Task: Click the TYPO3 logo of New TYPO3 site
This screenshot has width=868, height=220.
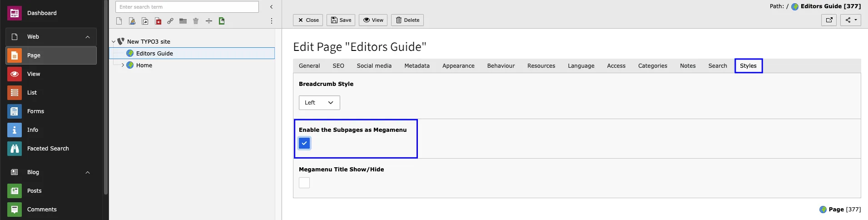Action: tap(121, 41)
